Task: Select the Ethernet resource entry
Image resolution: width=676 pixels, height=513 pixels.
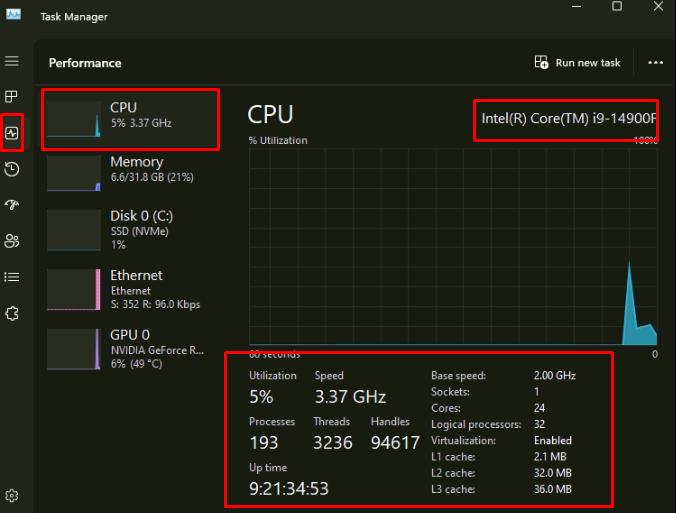Action: [131, 289]
